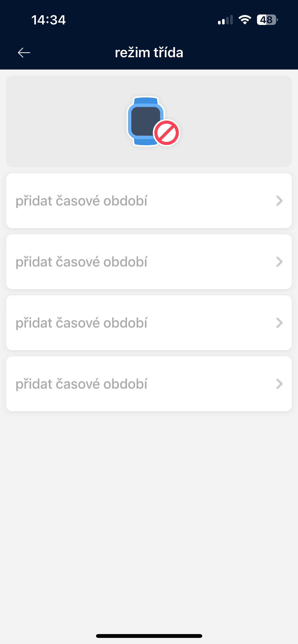Tap the blue watch strap above the watch face
The image size is (298, 644).
click(x=146, y=101)
